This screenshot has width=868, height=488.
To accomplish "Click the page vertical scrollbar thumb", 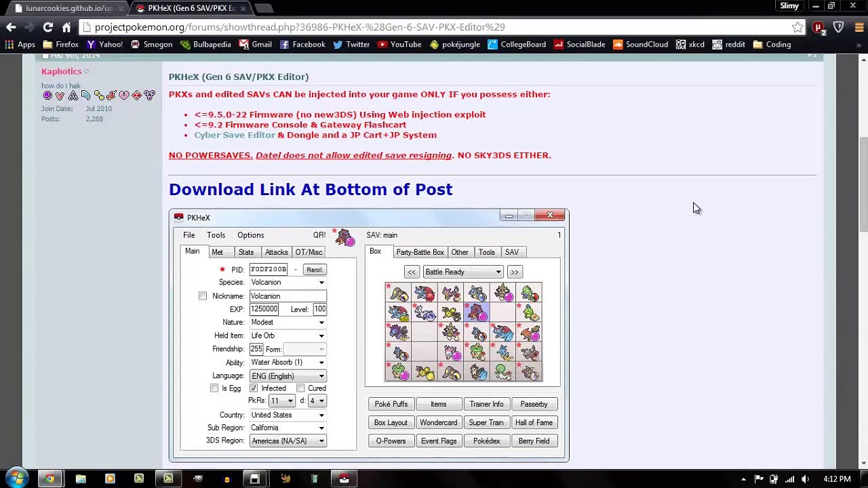I will [863, 183].
